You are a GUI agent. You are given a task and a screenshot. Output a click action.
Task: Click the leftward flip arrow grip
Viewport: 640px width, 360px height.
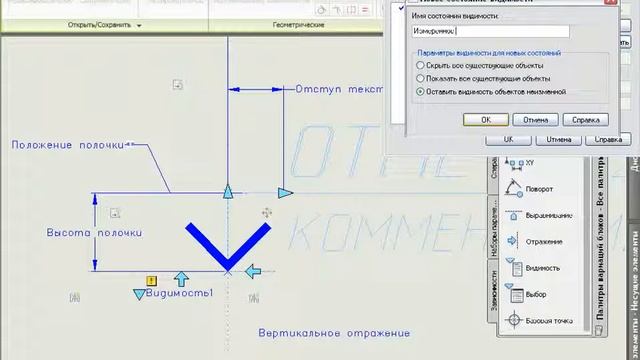pyautogui.click(x=253, y=271)
